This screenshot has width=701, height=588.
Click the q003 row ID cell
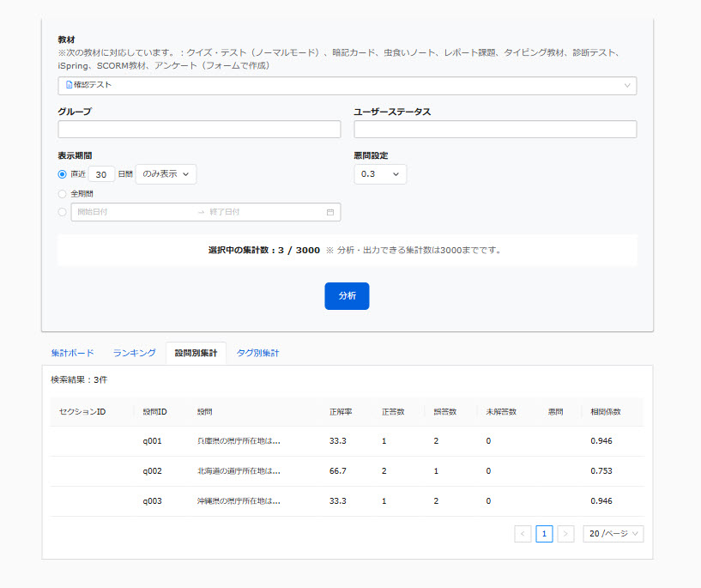point(153,500)
